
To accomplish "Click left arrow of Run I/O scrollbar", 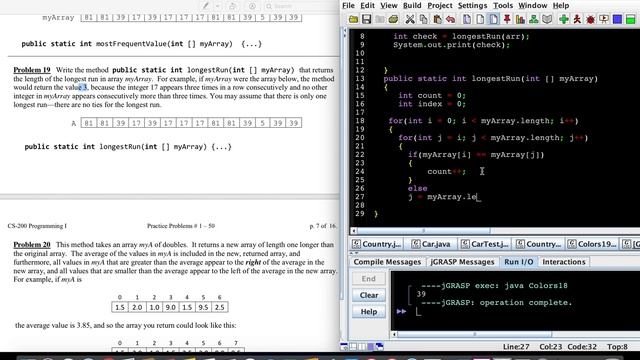I will [x=394, y=334].
